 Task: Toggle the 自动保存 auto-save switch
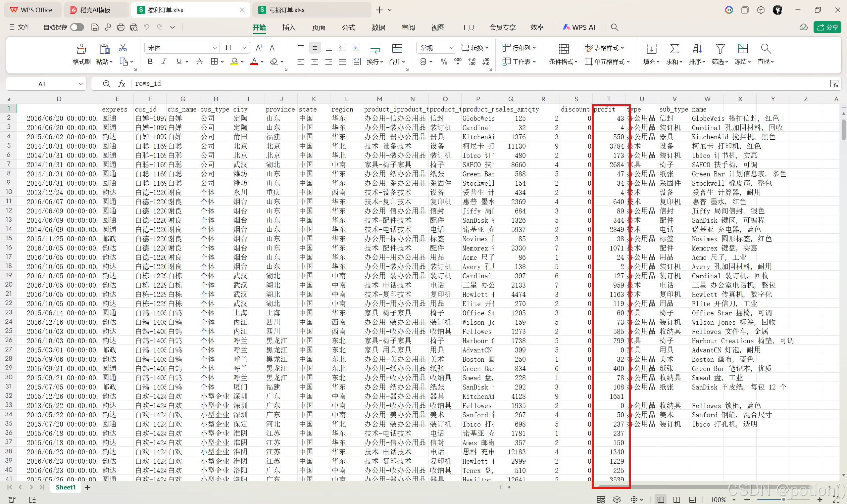click(x=77, y=27)
